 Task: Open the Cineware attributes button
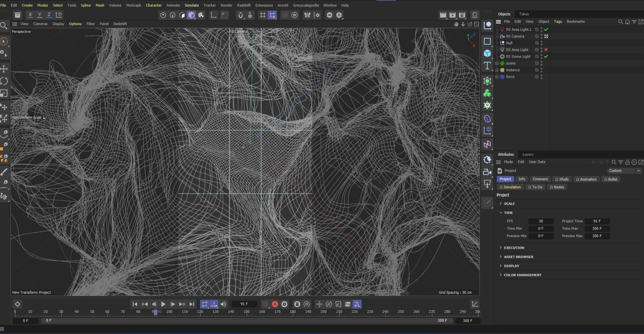(x=540, y=179)
